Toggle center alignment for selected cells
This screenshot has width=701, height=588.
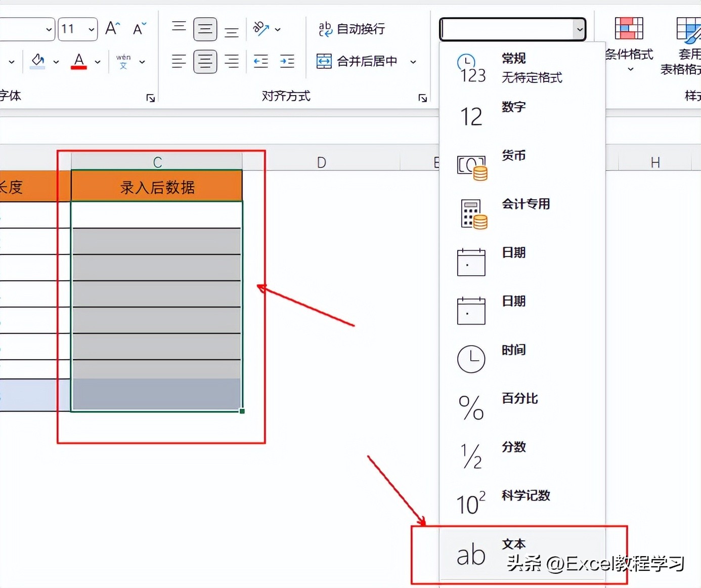pos(205,61)
